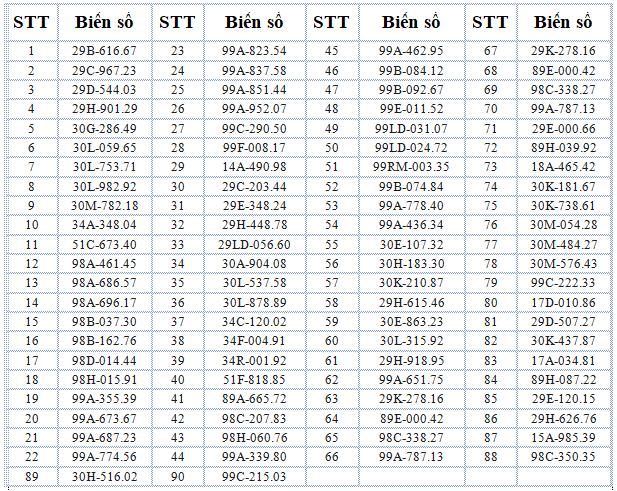
Task: Click the cell showing 51C-673.40
Action: coord(104,245)
